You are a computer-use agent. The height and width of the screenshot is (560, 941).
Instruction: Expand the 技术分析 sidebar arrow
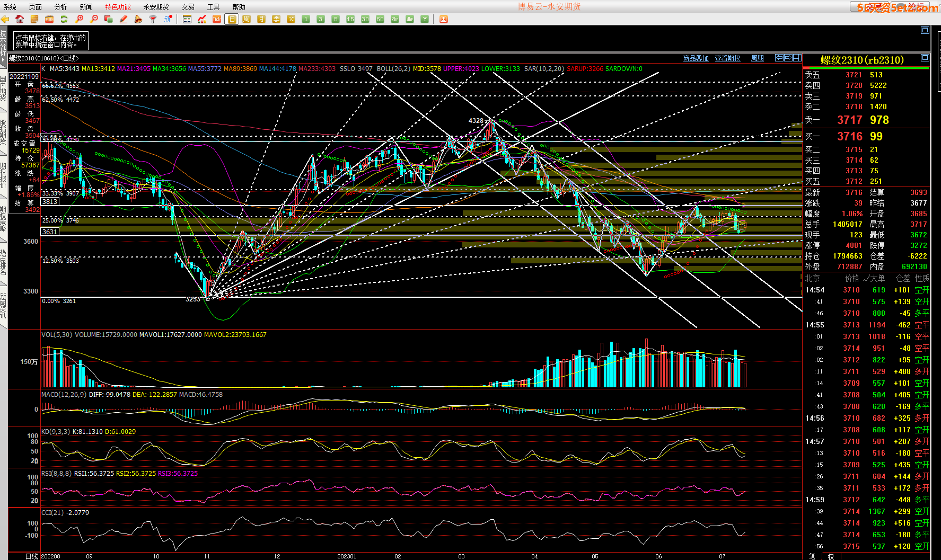click(x=3, y=60)
